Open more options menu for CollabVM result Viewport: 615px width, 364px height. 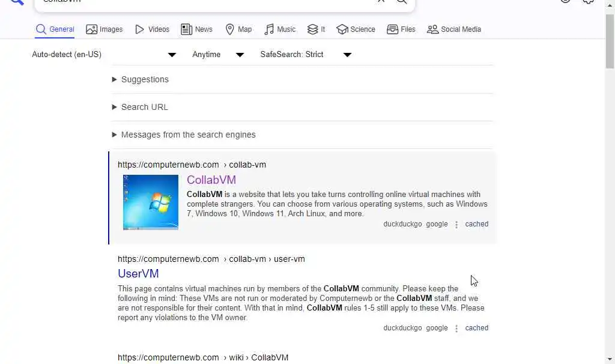[456, 225]
